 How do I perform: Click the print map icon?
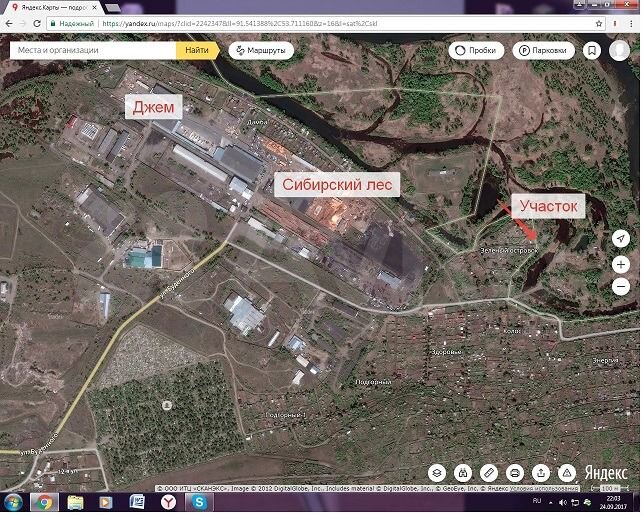click(515, 472)
